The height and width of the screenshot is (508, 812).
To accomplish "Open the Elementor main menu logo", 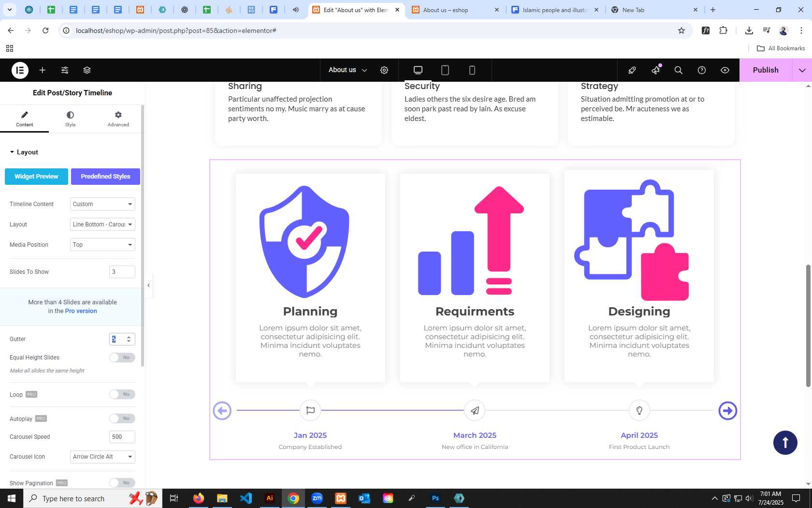I will coord(20,70).
